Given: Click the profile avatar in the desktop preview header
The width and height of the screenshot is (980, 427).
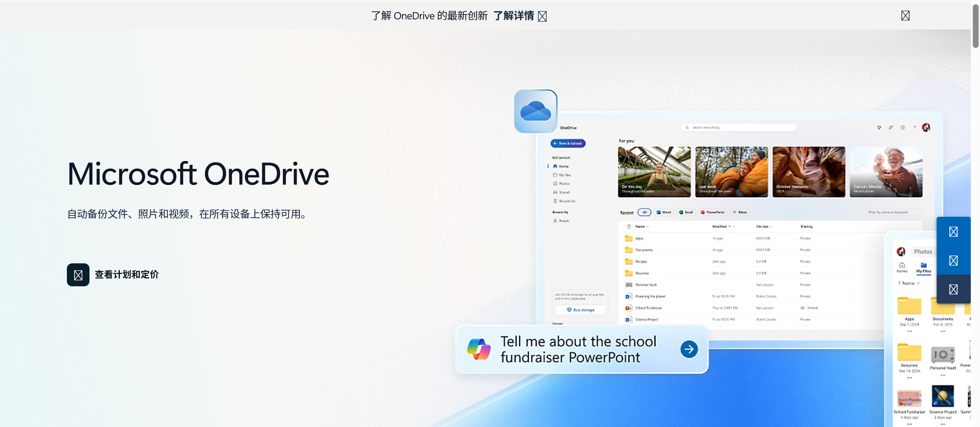Looking at the screenshot, I should pos(926,128).
